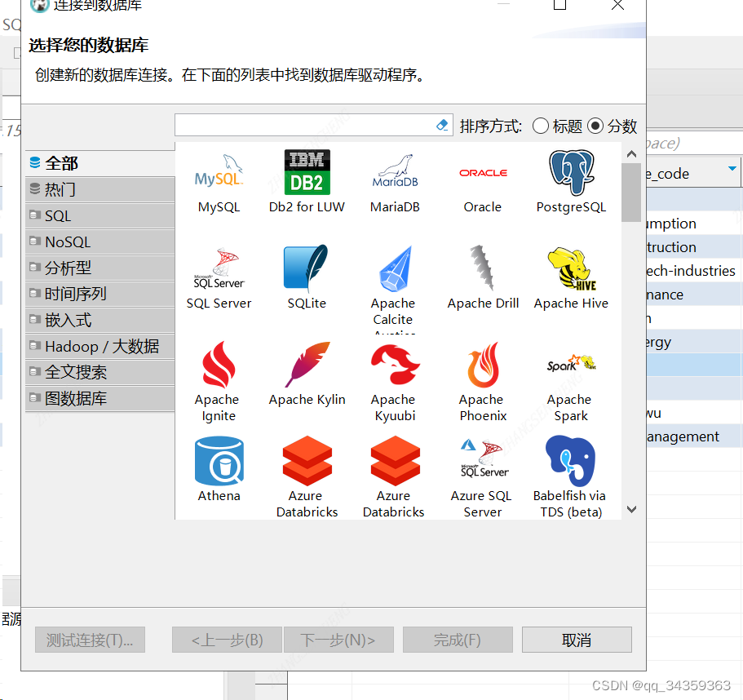Click the driver list scrollbar thumb
The width and height of the screenshot is (743, 700).
point(631,193)
